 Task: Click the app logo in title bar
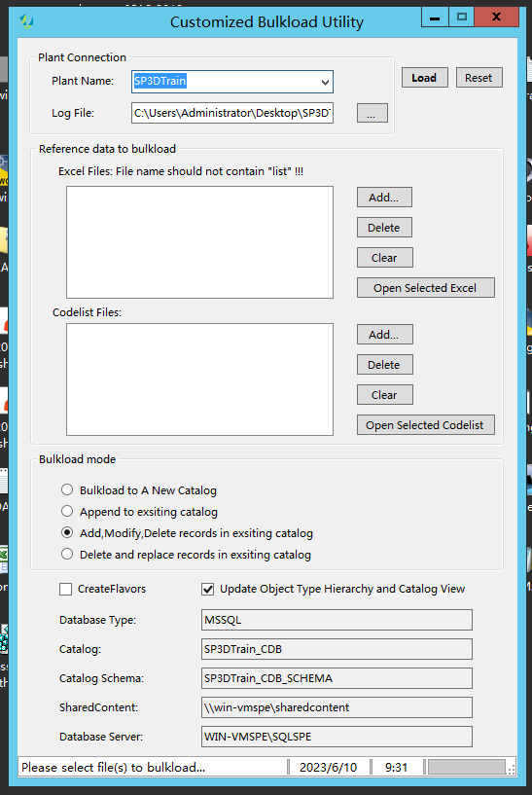[x=26, y=21]
